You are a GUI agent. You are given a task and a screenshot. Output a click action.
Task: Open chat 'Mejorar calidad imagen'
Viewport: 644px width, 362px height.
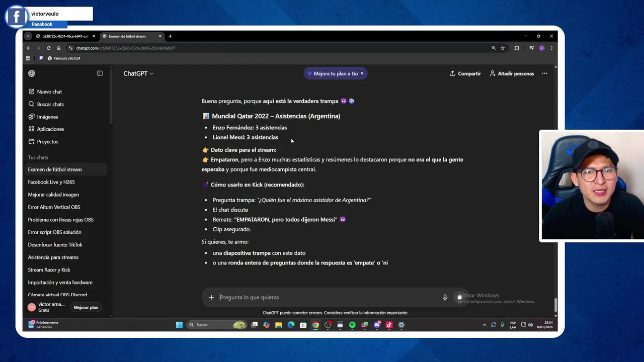[65, 195]
